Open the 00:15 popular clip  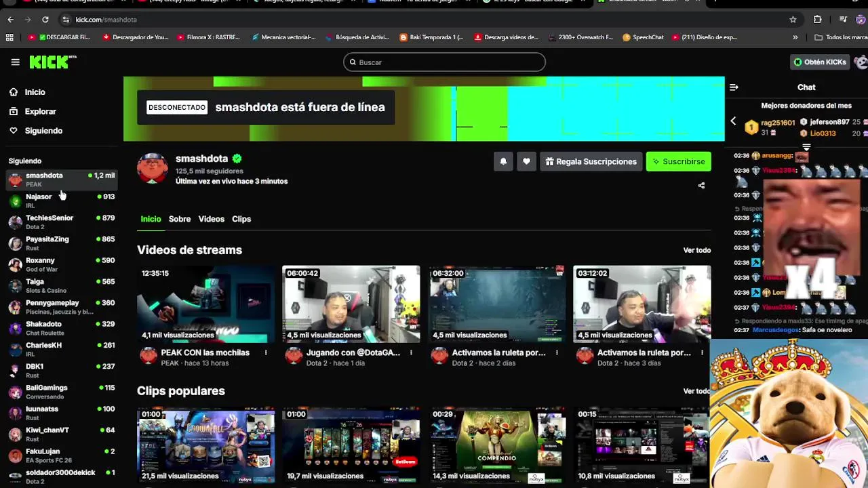point(642,445)
